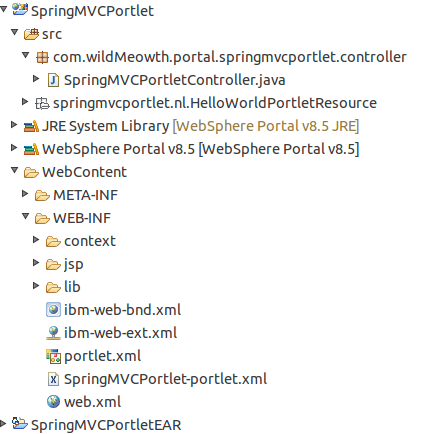Expand the META-INF folder node
The image size is (444, 434).
(x=25, y=193)
